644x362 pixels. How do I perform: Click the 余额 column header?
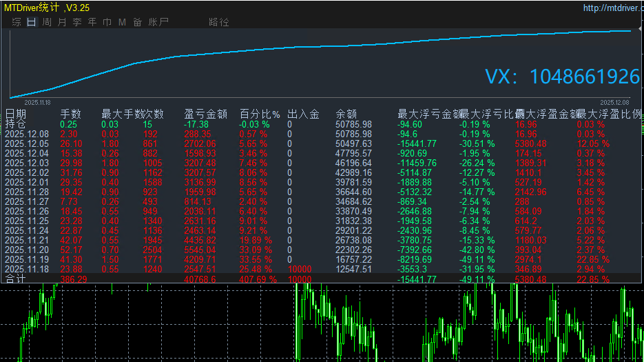(x=346, y=114)
